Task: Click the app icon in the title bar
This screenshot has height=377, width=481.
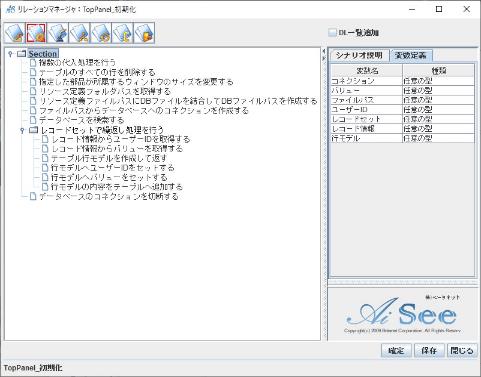Action: point(10,9)
